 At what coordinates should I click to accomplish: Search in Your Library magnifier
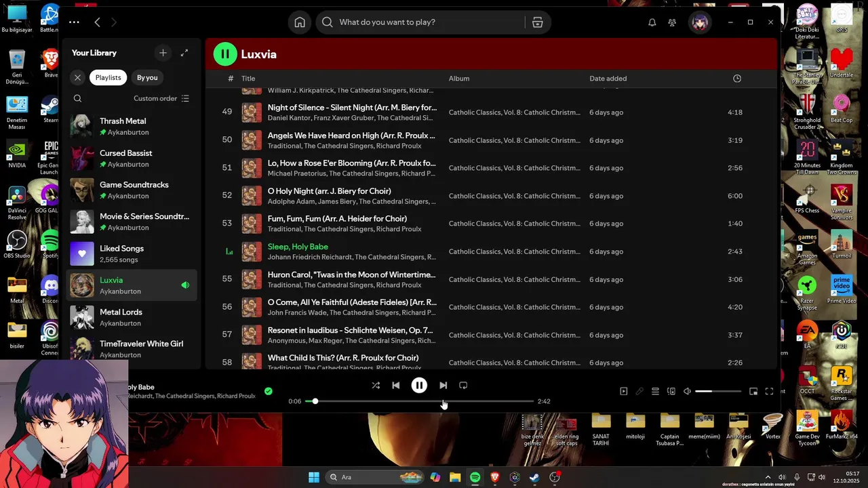[x=77, y=98]
